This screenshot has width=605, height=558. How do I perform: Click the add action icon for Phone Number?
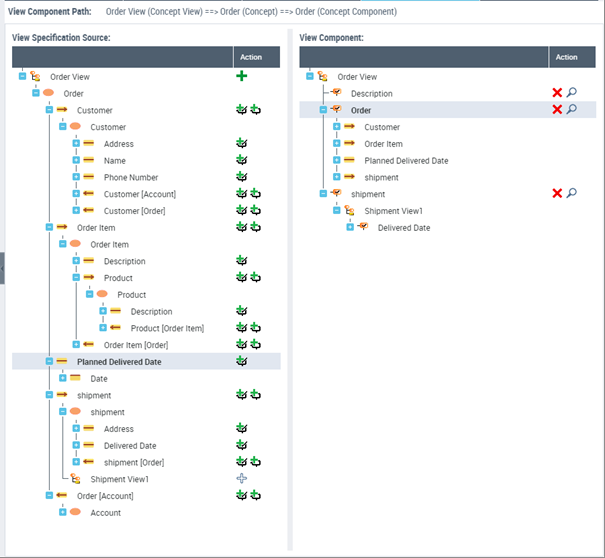pyautogui.click(x=241, y=177)
